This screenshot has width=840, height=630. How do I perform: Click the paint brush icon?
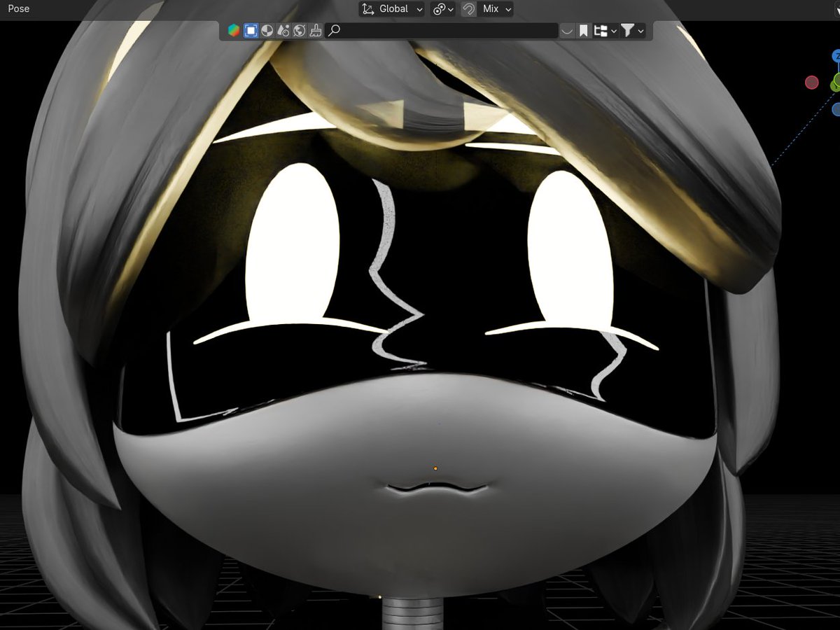point(316,30)
